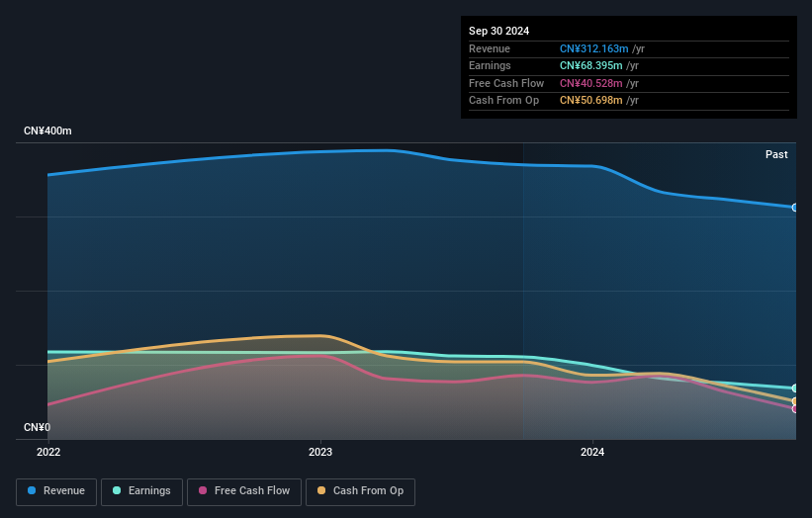The width and height of the screenshot is (812, 518).
Task: Click the Free Cash Flow label in tooltip
Action: coord(506,83)
